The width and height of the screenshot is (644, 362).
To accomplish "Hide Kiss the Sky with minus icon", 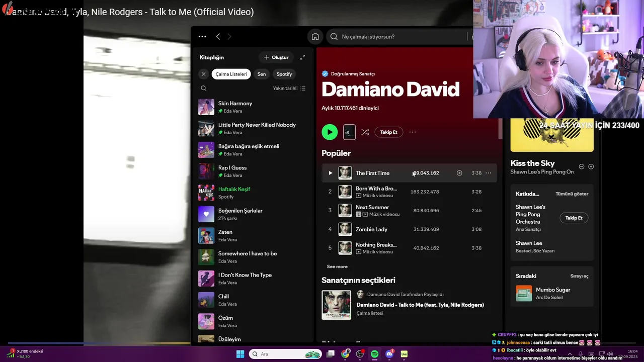I will (x=582, y=166).
